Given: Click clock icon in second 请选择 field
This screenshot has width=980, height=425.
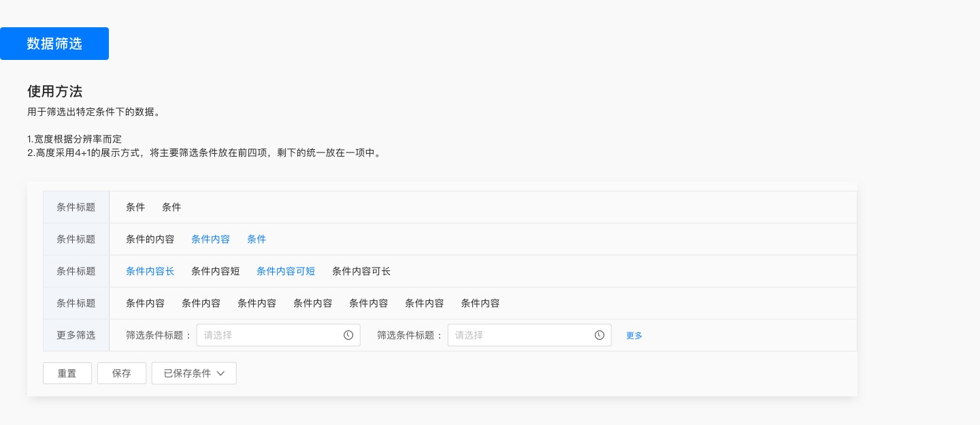Looking at the screenshot, I should (600, 335).
